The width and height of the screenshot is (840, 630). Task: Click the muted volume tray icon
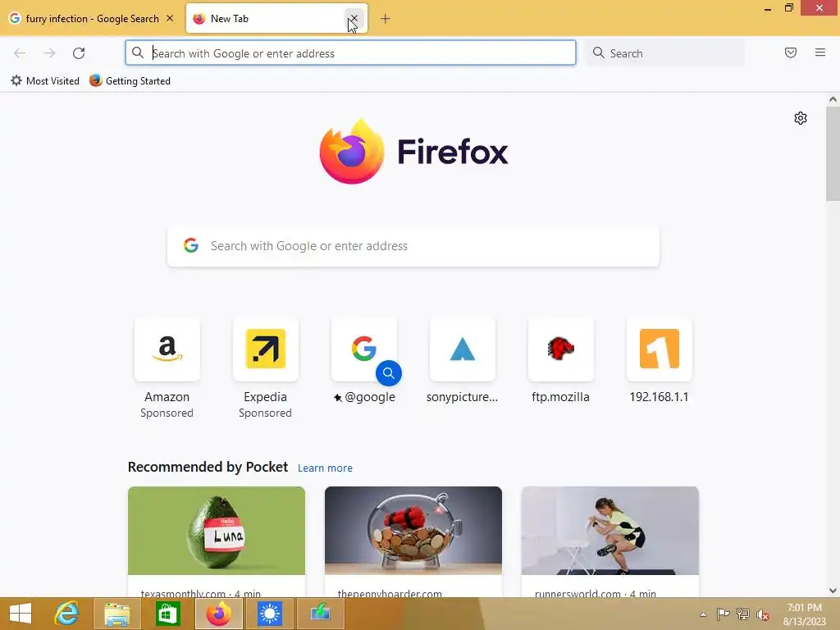[762, 614]
